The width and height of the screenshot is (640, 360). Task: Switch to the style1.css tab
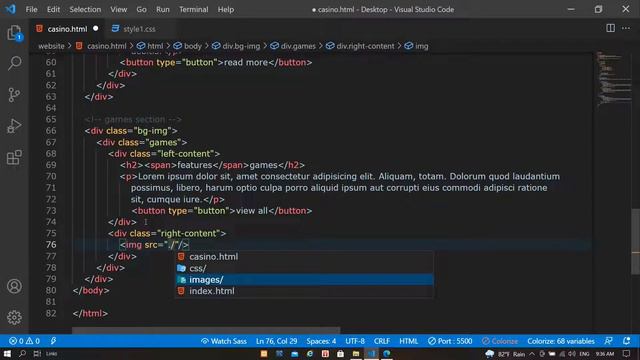click(x=139, y=29)
